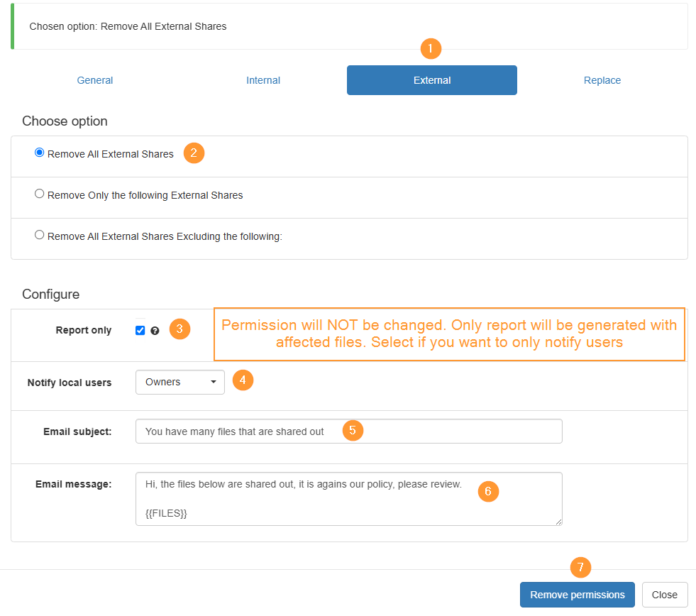Switch to the General tab
The image size is (696, 616).
95,80
